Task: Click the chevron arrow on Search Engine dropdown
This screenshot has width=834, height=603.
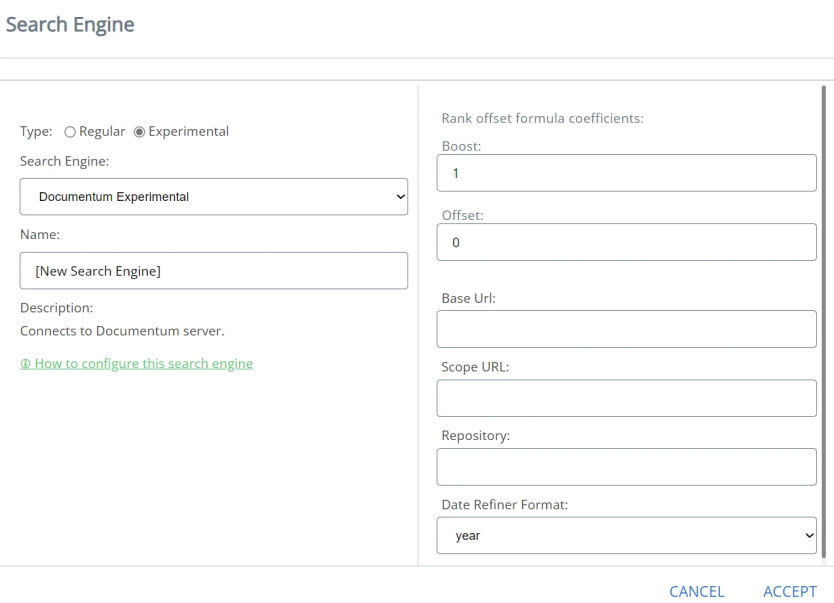Action: tap(401, 197)
